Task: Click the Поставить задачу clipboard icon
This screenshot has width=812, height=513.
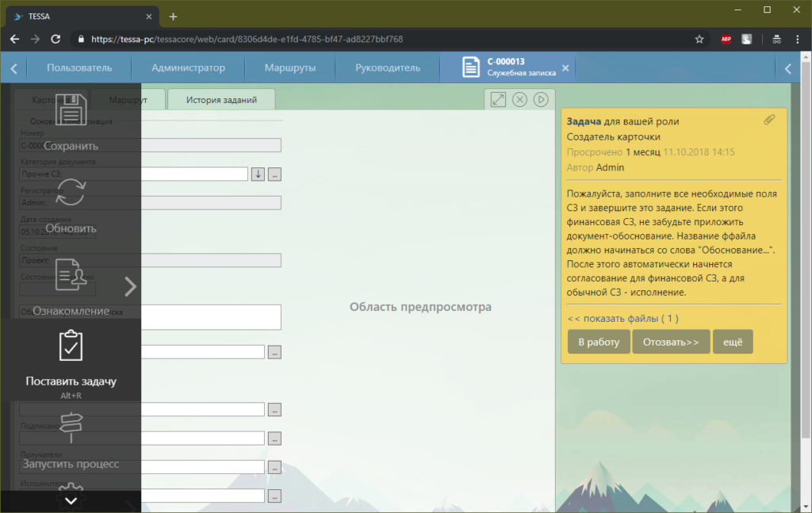Action: 71,346
